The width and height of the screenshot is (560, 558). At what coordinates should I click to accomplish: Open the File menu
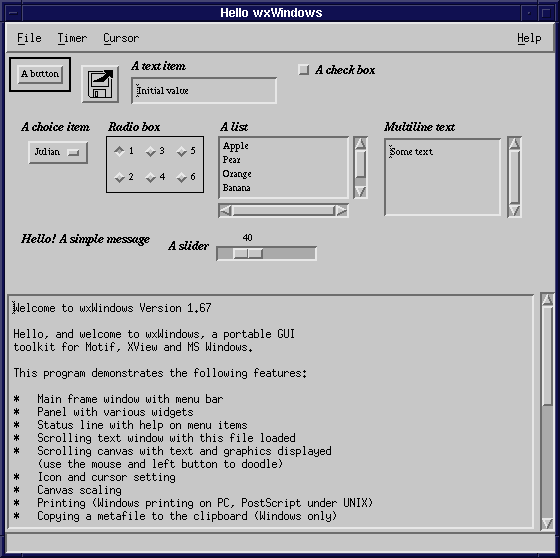29,38
